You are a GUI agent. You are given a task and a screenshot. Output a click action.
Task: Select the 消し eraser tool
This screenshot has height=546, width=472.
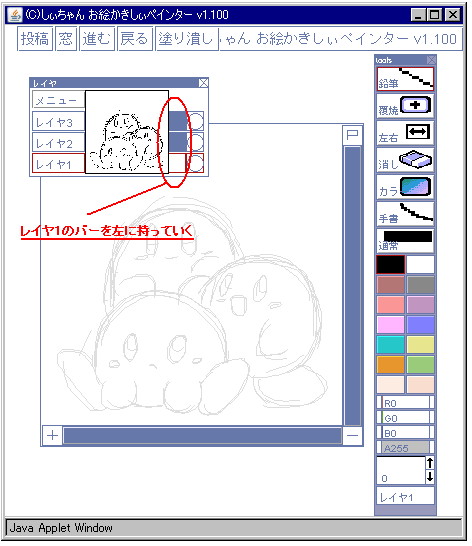(405, 160)
